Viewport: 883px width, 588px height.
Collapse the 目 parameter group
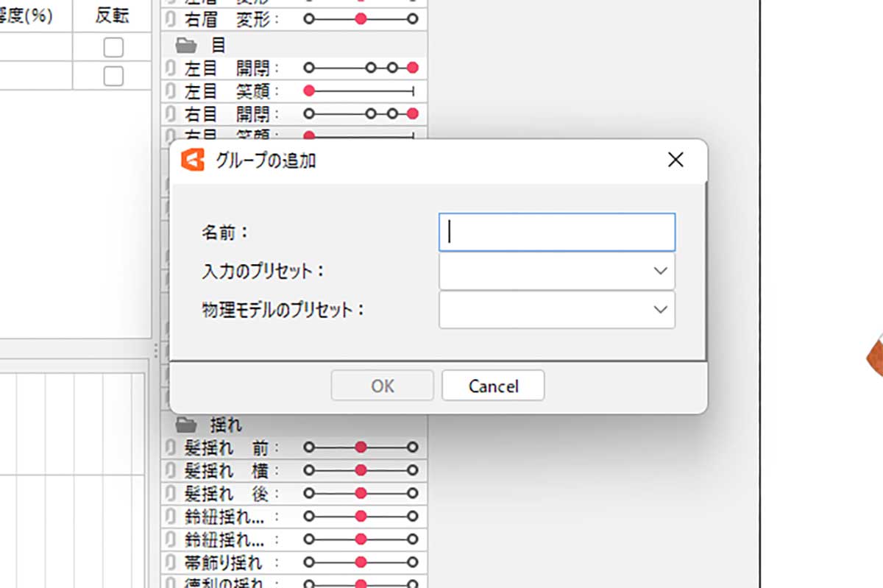pyautogui.click(x=187, y=46)
